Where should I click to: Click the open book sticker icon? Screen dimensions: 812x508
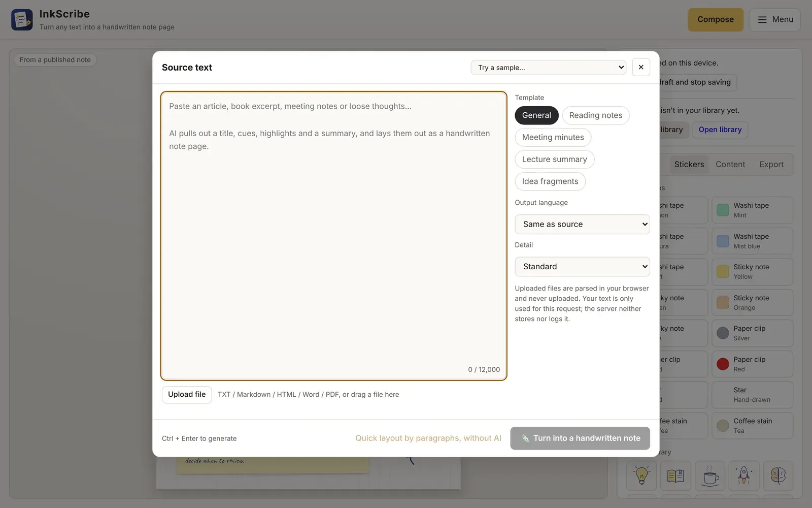(675, 476)
